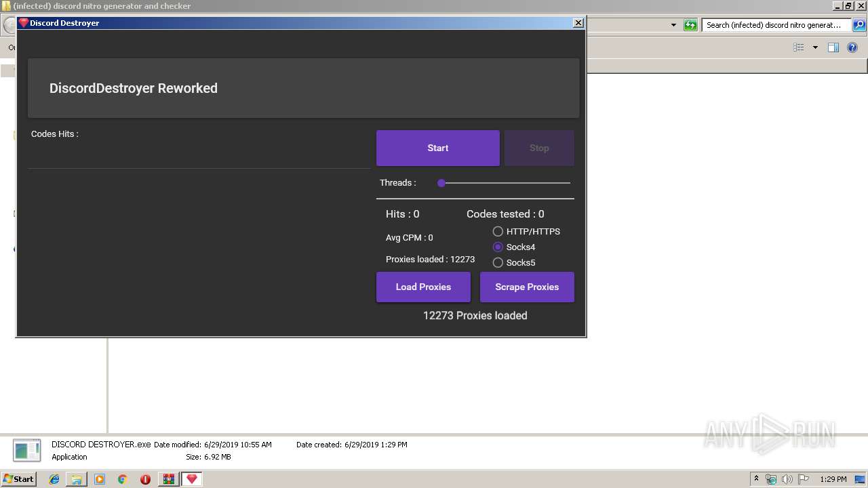
Task: Click the magnifier search icon in Explorer
Action: tap(859, 25)
